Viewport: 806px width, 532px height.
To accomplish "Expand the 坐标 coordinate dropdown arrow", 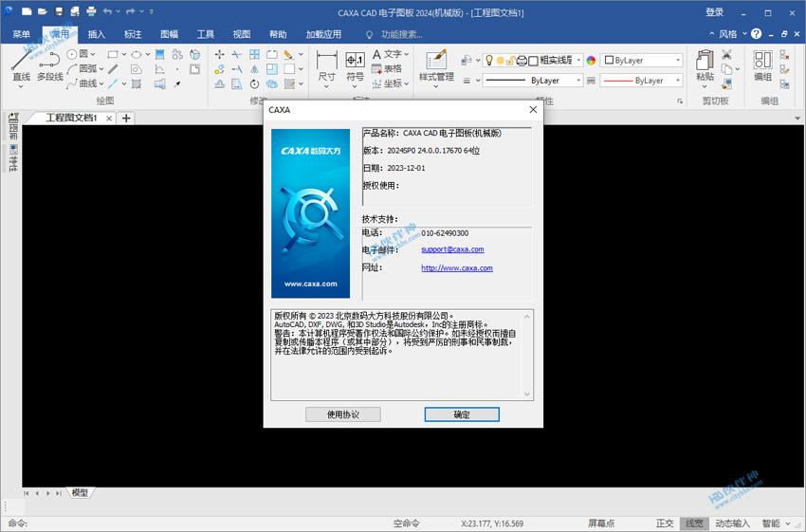I will click(406, 83).
